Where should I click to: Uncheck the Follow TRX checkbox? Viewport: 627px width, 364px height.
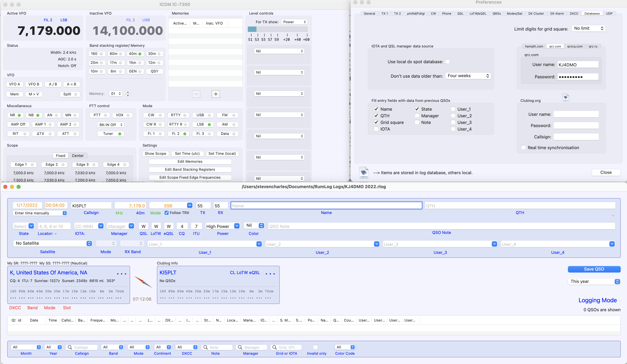167,213
